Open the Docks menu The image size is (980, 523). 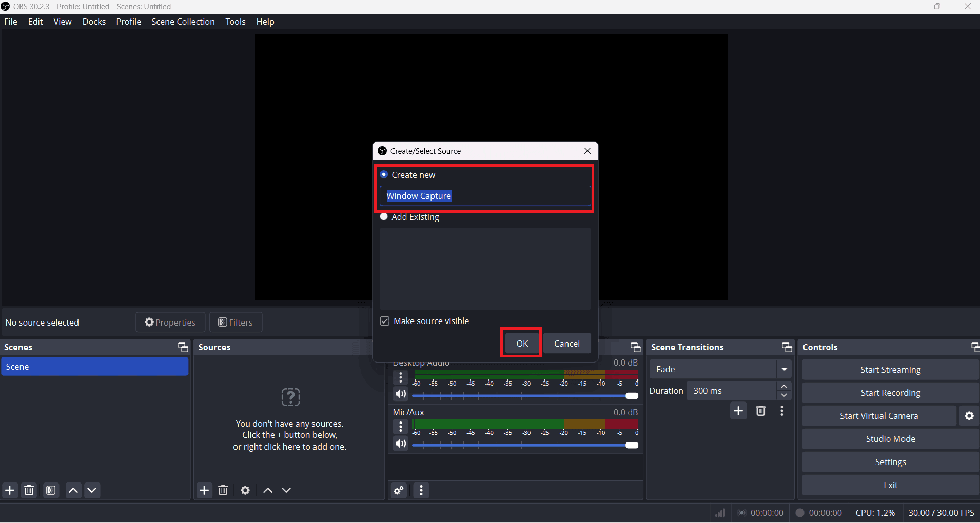point(94,22)
